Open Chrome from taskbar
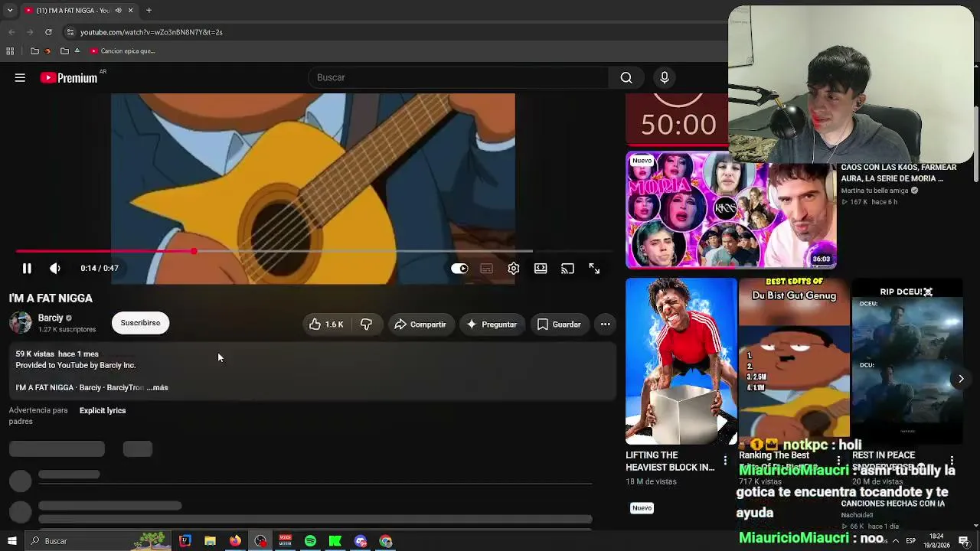Screen dimensions: 980x551 tap(386, 541)
